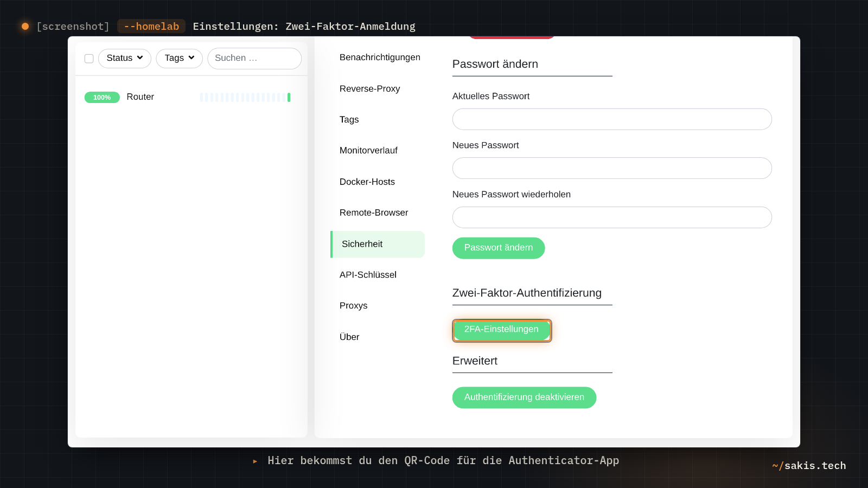The height and width of the screenshot is (488, 868).
Task: Go to Proxys settings
Action: point(378,306)
